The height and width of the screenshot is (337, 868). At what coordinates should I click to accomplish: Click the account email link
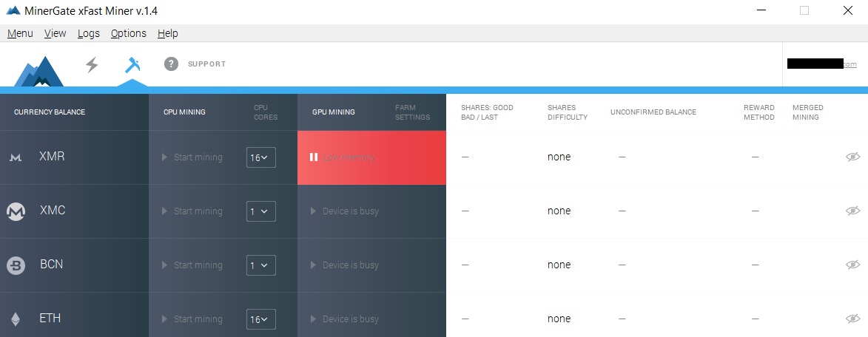click(821, 64)
